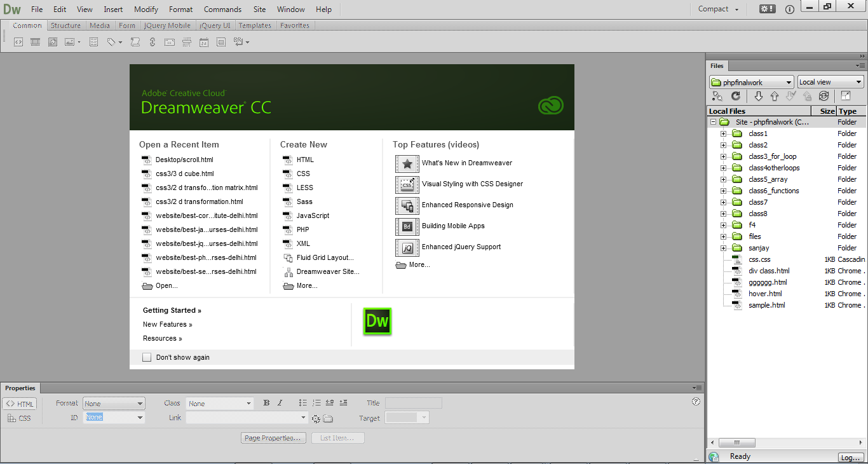Viewport: 868px width, 464px height.
Task: Check the Don't show again box
Action: [147, 357]
